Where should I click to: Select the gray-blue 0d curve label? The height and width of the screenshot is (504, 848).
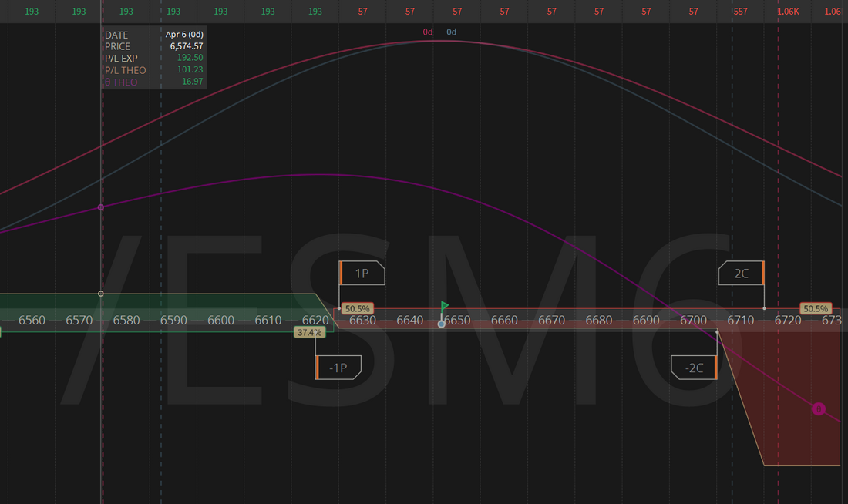(452, 32)
